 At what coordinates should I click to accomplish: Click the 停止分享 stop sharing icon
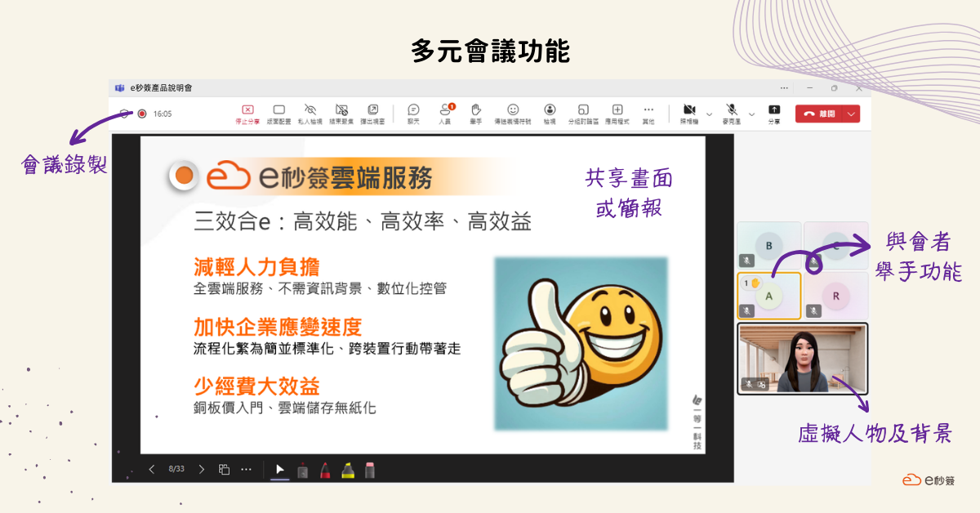pyautogui.click(x=247, y=109)
